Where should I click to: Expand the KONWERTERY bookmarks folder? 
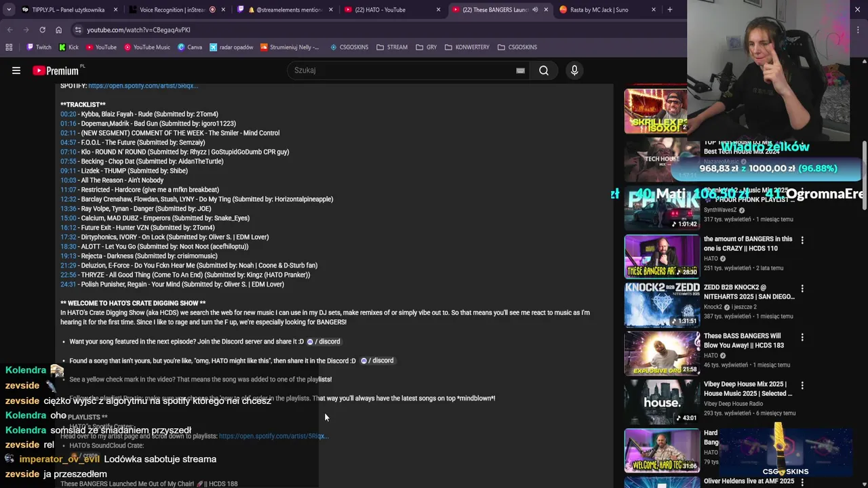coord(467,47)
